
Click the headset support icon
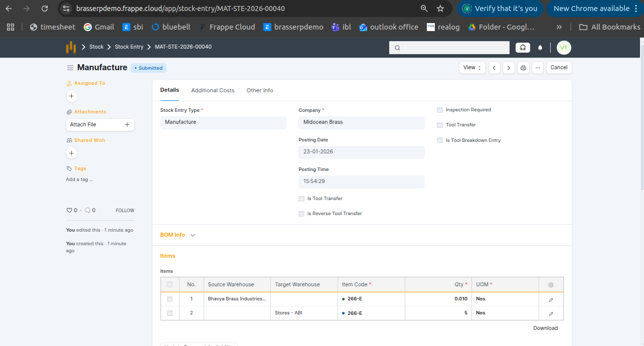point(523,48)
